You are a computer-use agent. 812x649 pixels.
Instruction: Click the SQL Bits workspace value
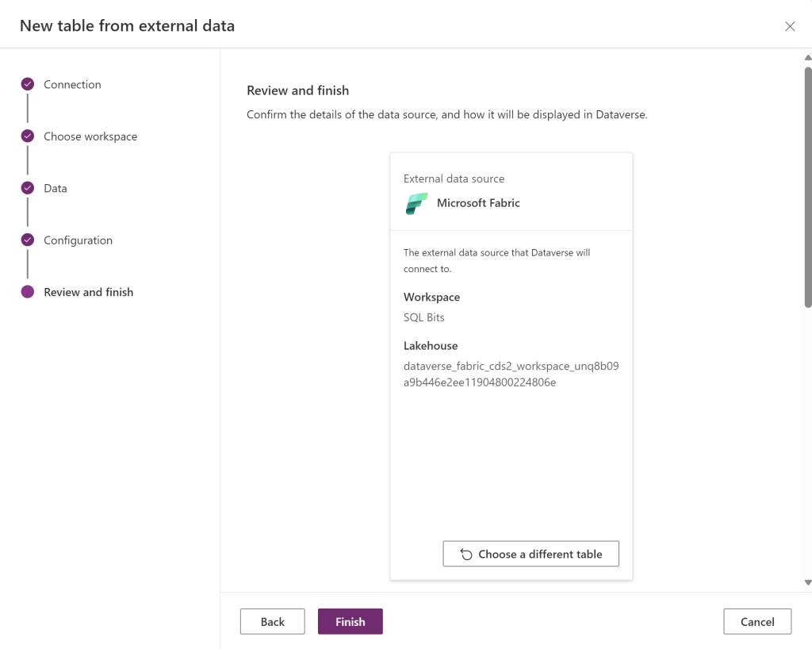coord(424,317)
